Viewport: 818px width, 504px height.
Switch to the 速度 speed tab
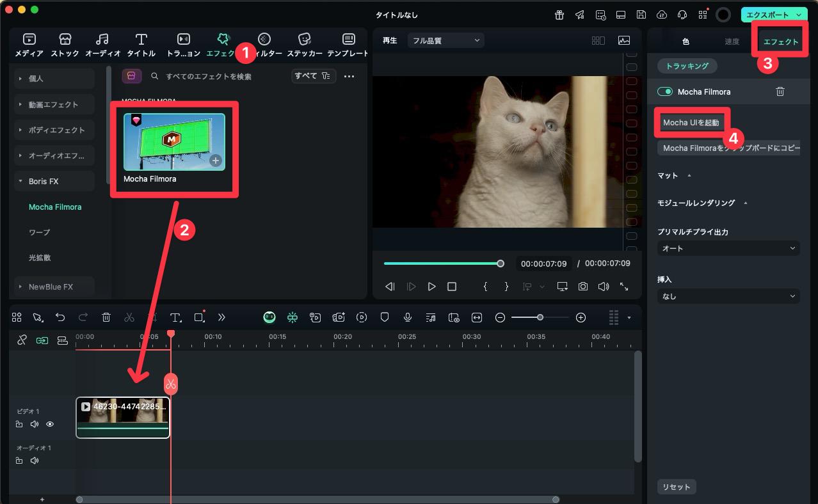click(732, 42)
